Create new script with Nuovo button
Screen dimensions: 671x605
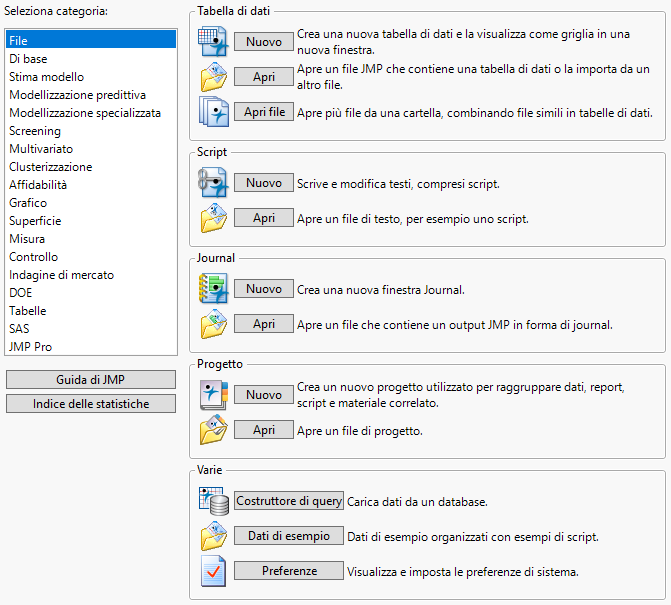tap(264, 183)
